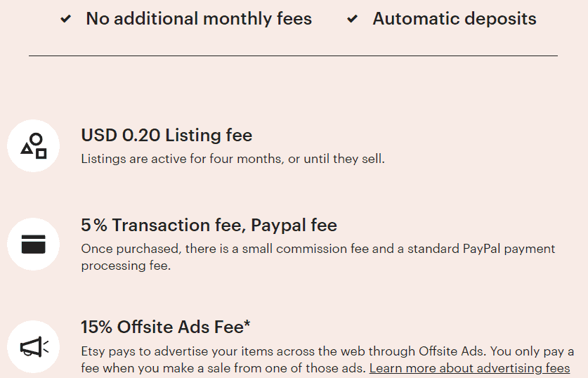Screen dimensions: 588x378
Task: Click the No additional monthly fees text
Action: (x=199, y=19)
